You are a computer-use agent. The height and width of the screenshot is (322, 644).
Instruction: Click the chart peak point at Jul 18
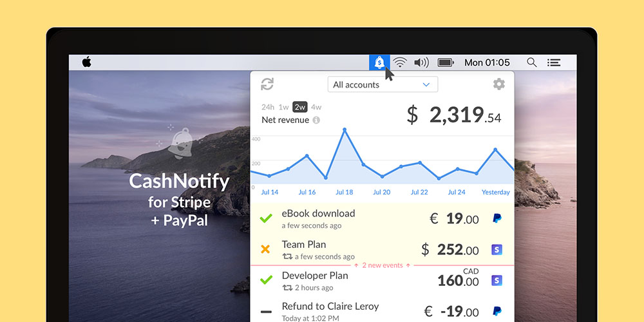pos(344,130)
